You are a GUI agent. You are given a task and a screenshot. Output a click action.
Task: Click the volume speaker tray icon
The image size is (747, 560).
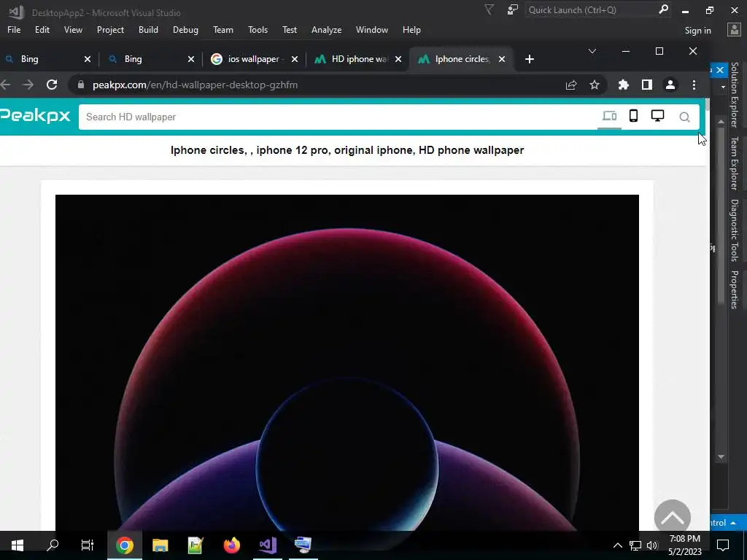652,545
